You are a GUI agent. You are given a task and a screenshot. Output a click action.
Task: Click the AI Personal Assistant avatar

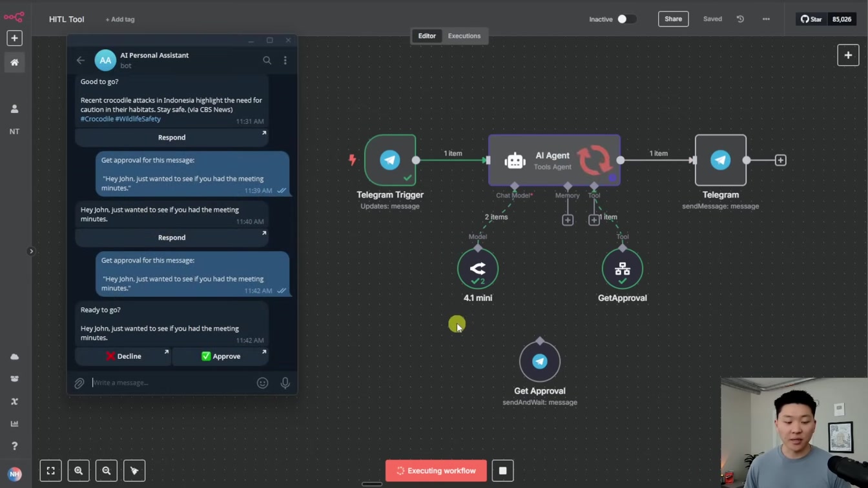click(x=105, y=60)
